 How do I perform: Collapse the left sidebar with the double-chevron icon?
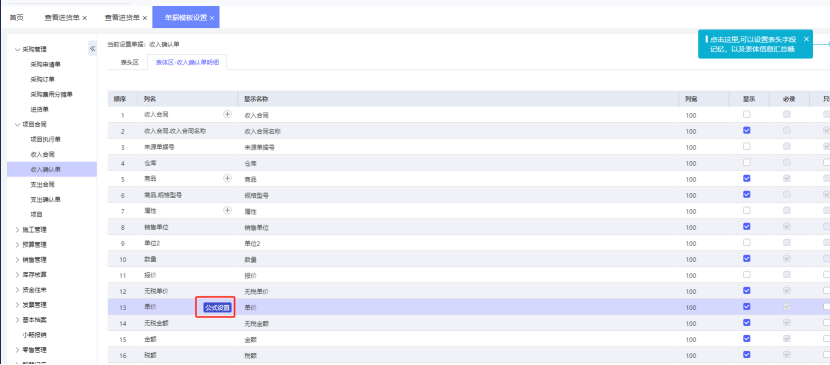(92, 49)
